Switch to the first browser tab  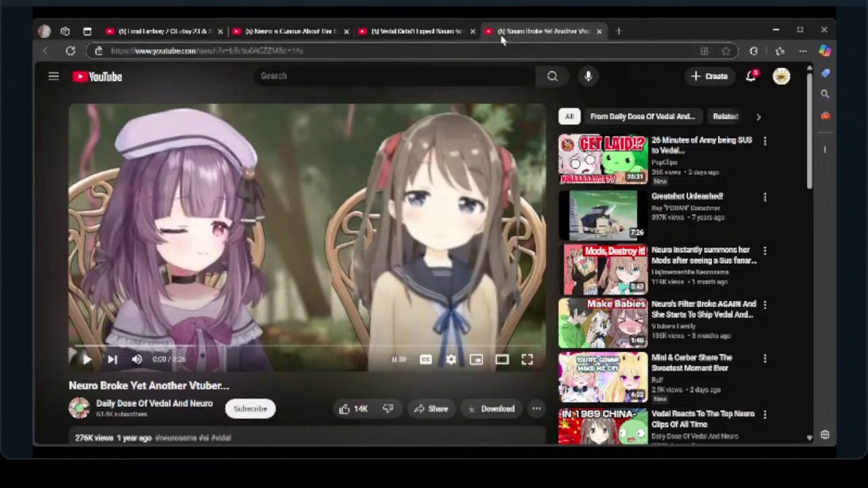pyautogui.click(x=165, y=31)
